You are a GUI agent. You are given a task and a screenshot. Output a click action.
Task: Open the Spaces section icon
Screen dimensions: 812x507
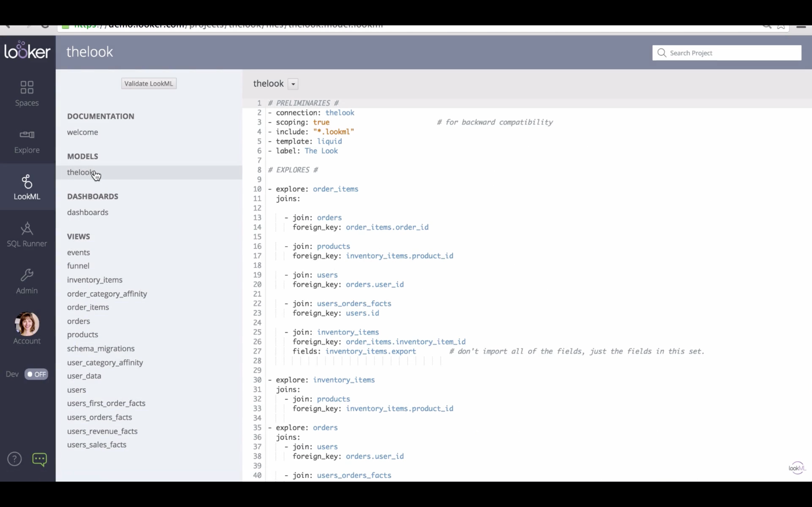click(27, 88)
